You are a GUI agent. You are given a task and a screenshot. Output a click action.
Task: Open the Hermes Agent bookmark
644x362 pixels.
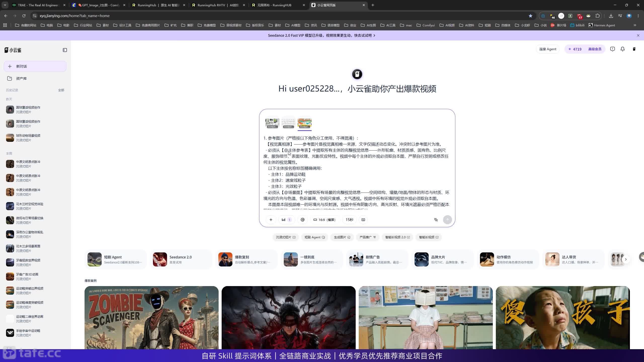click(602, 25)
